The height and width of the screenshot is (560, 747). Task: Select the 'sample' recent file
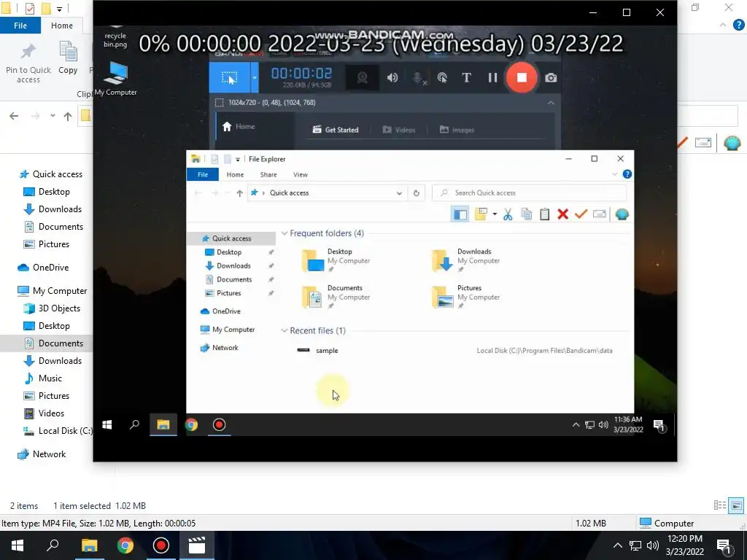click(x=327, y=351)
